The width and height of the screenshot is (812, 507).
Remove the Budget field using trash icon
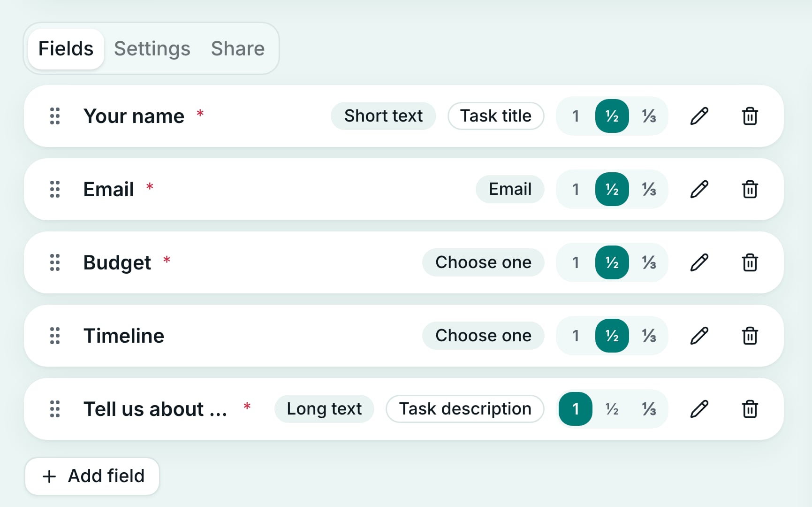pos(750,262)
